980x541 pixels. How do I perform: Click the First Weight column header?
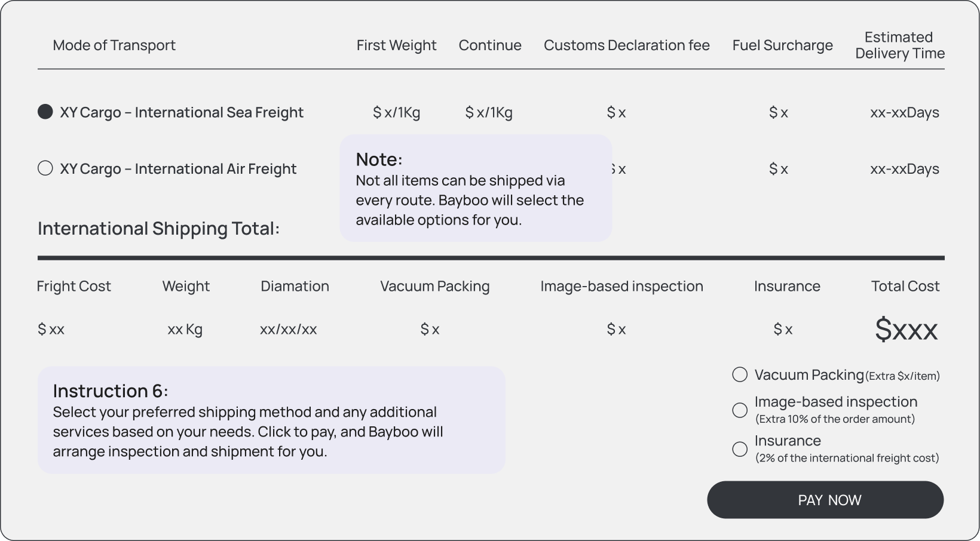396,45
